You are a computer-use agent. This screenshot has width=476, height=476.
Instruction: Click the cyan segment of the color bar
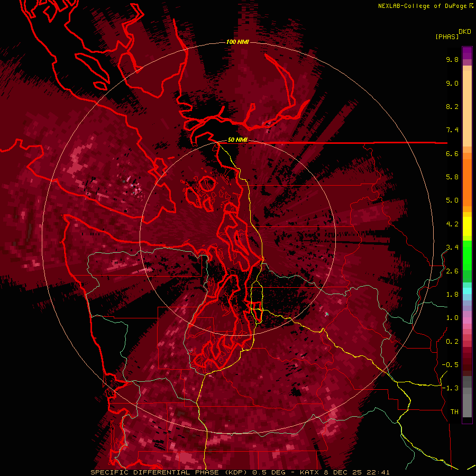467,290
